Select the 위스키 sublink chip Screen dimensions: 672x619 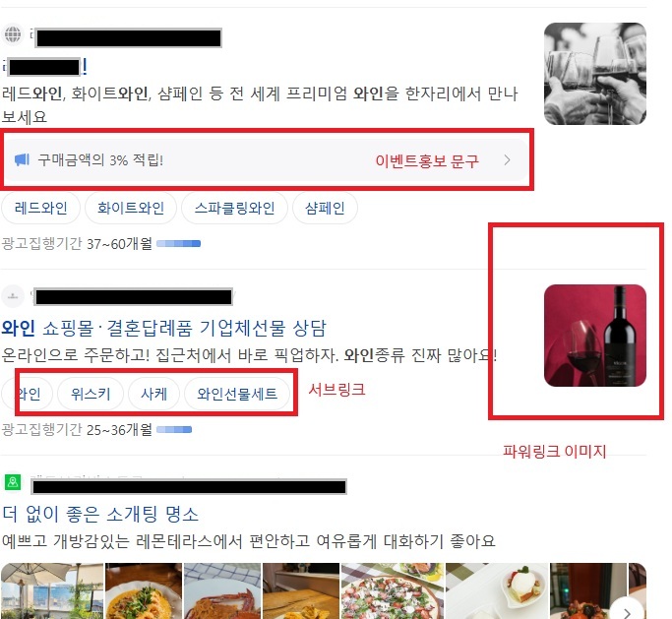[x=91, y=394]
